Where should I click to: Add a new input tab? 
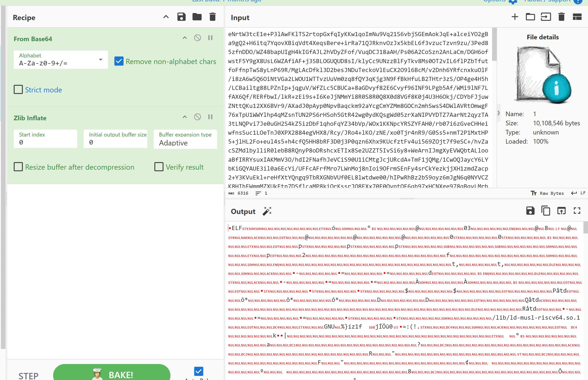click(x=514, y=17)
